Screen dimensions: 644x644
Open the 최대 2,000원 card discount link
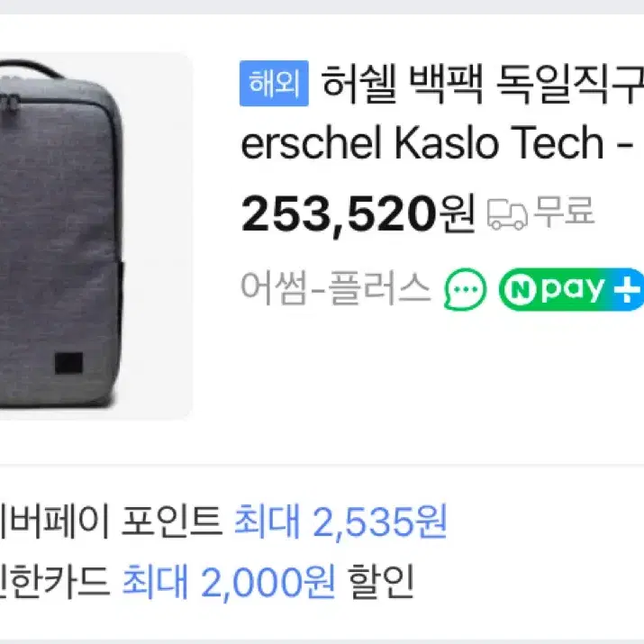[x=229, y=582]
